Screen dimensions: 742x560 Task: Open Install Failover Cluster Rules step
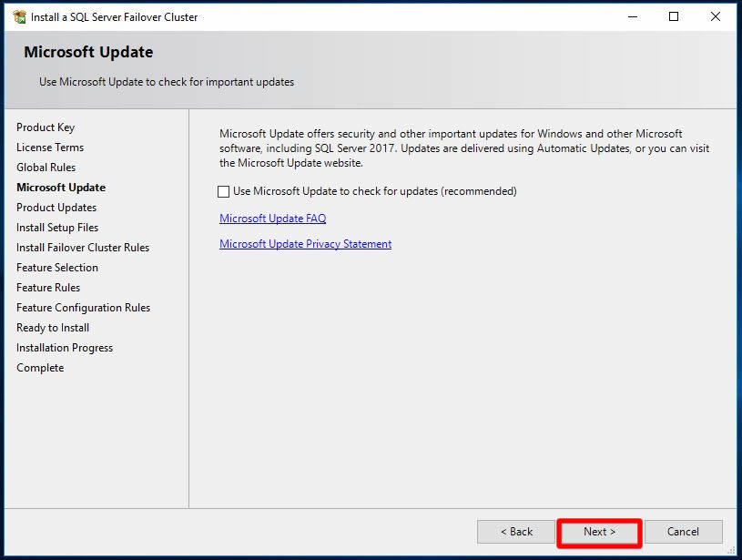83,248
